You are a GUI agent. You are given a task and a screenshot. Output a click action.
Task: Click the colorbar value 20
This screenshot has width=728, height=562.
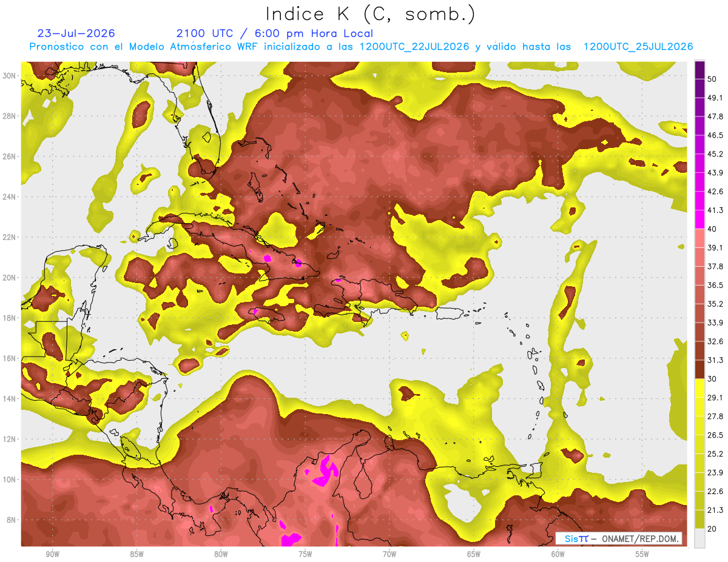click(x=712, y=529)
